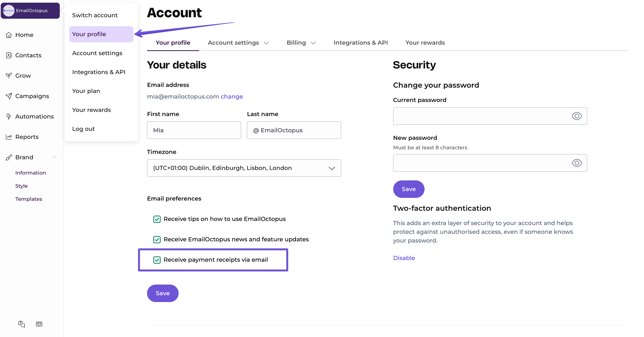The height and width of the screenshot is (337, 644).
Task: Uncheck Receive EmailOctopus news and feature updates
Action: tap(157, 240)
